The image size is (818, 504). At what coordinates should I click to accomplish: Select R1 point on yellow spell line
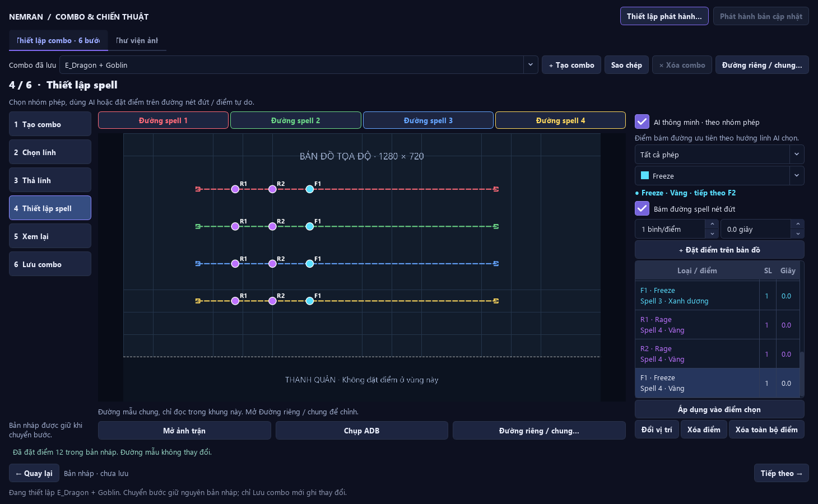click(235, 301)
